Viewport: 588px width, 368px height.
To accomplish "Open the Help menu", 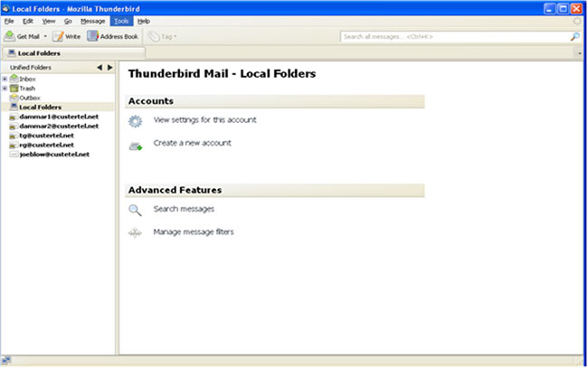I will click(x=143, y=21).
